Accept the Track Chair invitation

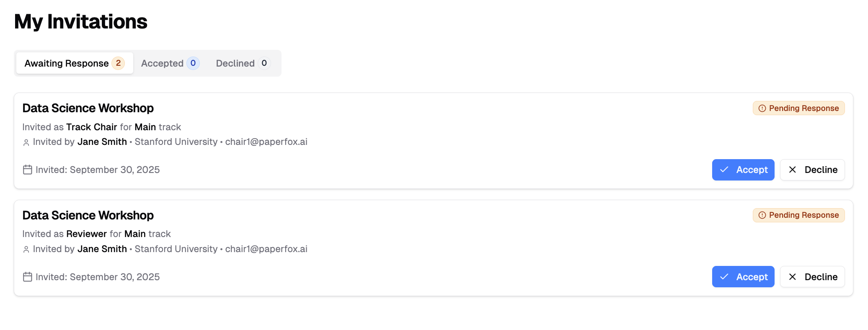point(743,170)
